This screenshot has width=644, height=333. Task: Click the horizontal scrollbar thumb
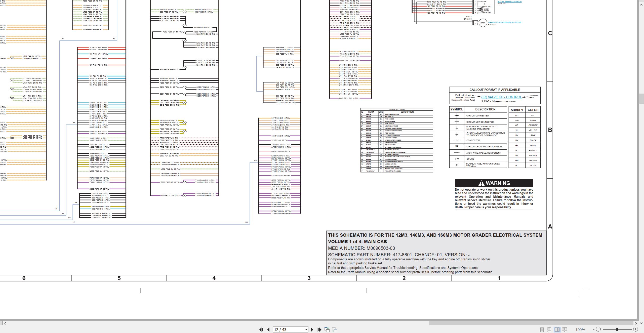pyautogui.click(x=531, y=323)
